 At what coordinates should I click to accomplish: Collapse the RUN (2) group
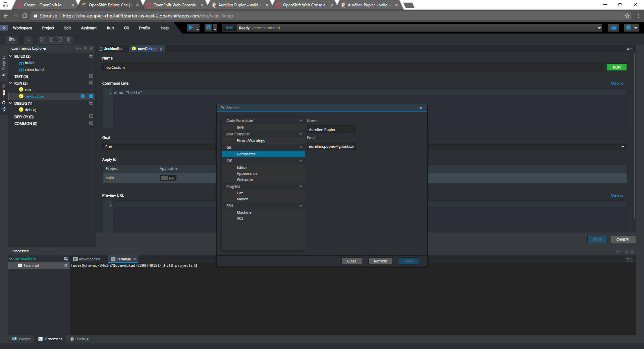(11, 83)
